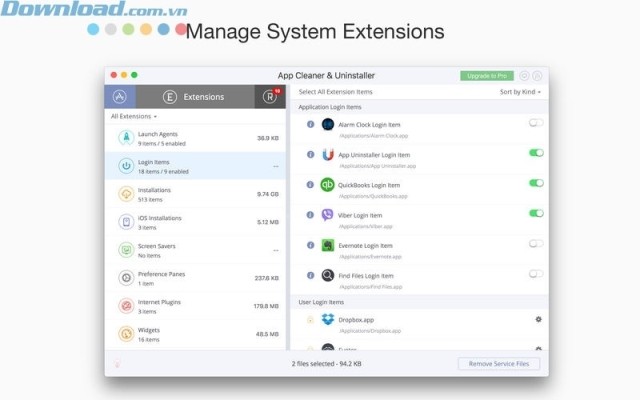Show info for App Uninstaller Login Item
The width and height of the screenshot is (640, 400).
point(310,154)
